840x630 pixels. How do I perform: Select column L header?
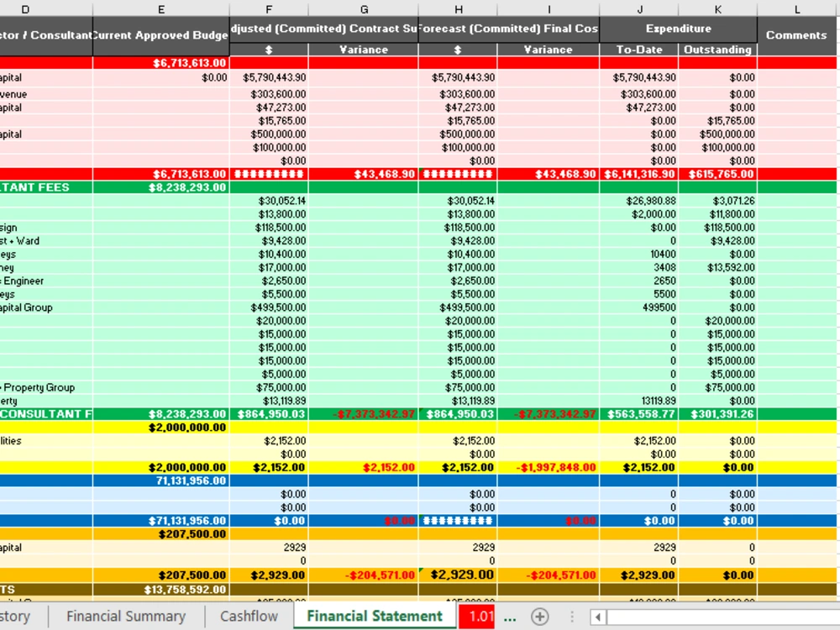click(x=798, y=9)
